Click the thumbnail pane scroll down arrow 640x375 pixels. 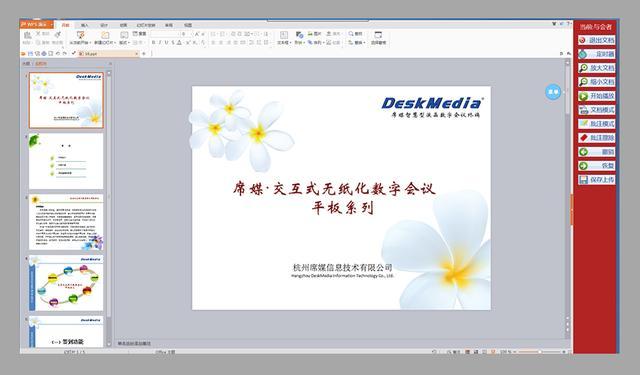pyautogui.click(x=109, y=344)
